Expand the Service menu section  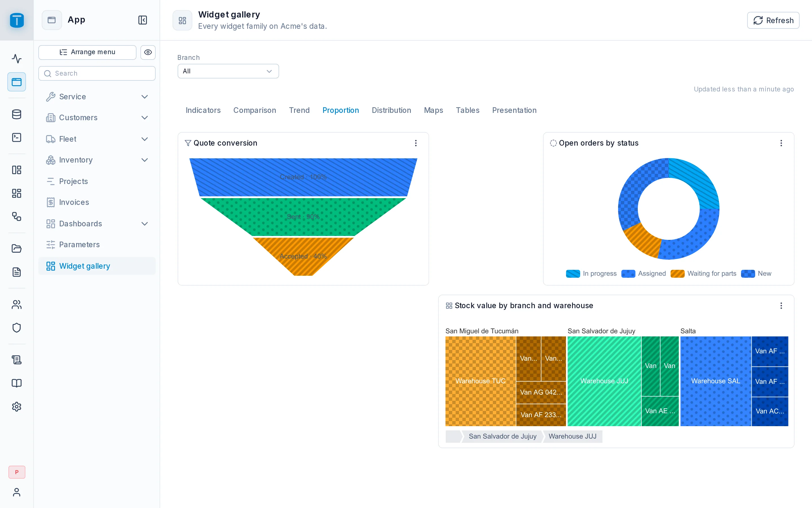(x=97, y=97)
